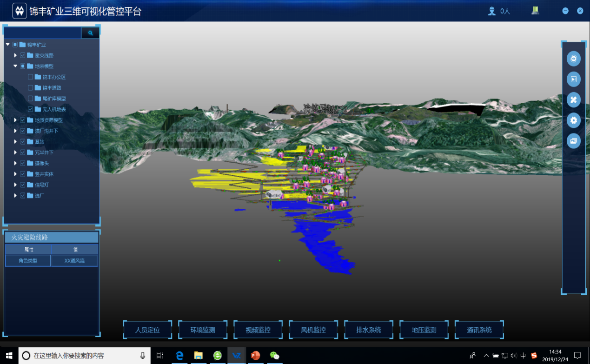The width and height of the screenshot is (590, 364).
Task: Open the 人员定位 module tab
Action: (x=147, y=330)
